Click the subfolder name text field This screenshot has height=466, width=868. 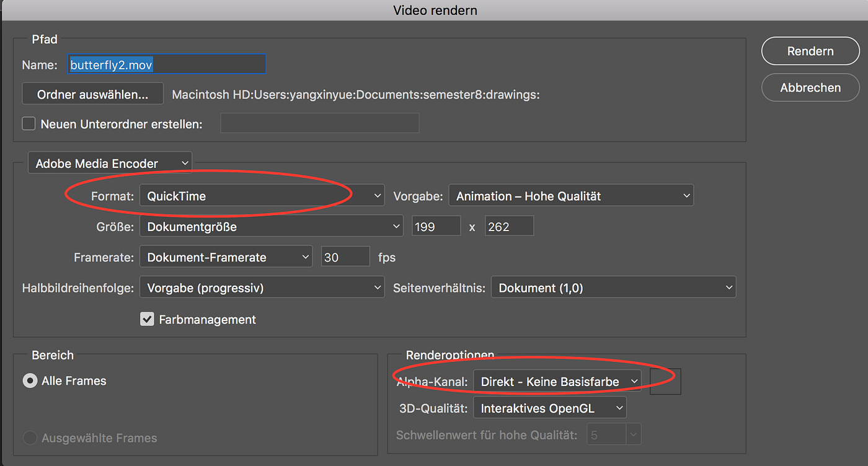pos(319,123)
